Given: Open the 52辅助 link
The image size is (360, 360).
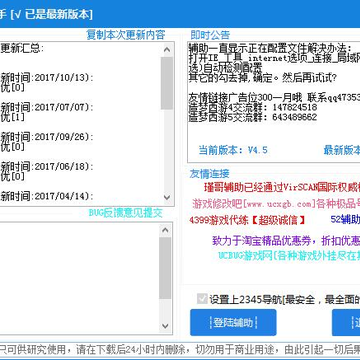Looking at the screenshot, I should (x=345, y=219).
